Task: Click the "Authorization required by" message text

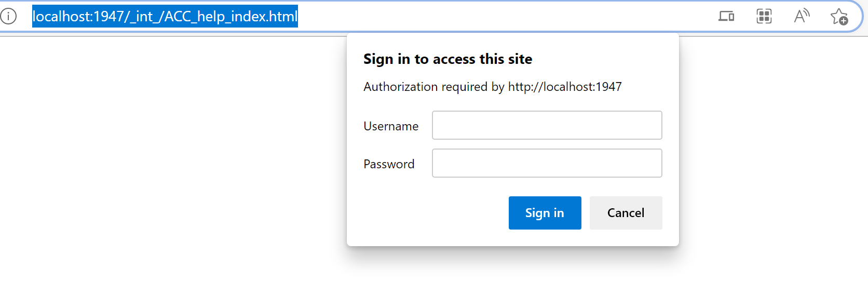Action: click(x=433, y=87)
